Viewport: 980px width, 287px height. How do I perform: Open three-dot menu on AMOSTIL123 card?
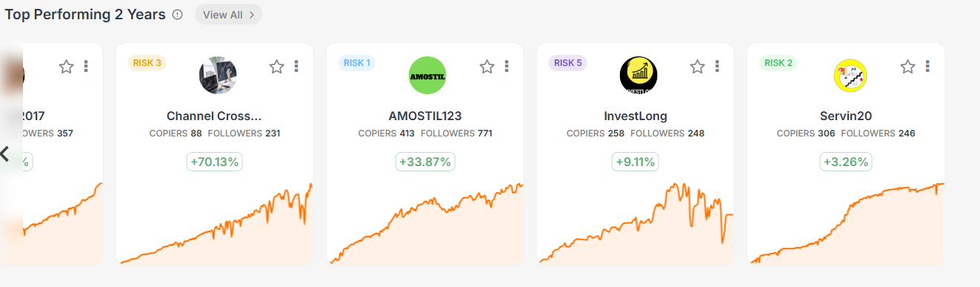pos(507,66)
